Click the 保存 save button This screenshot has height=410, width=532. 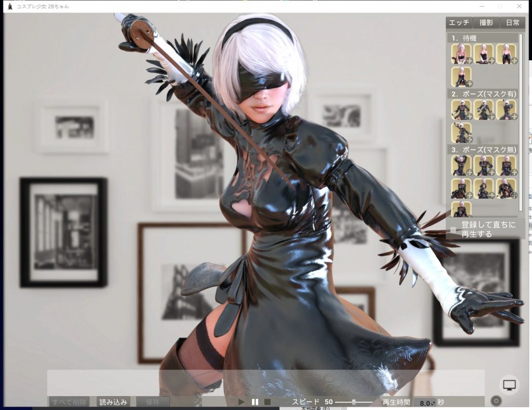click(153, 402)
